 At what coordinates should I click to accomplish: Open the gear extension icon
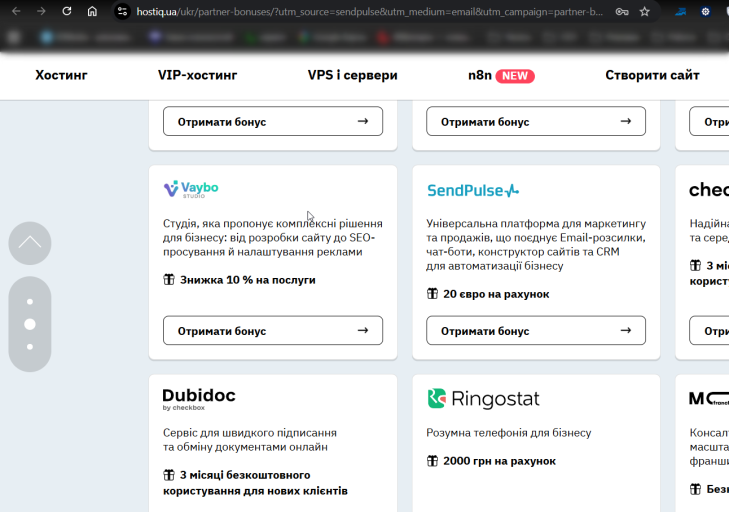(705, 12)
